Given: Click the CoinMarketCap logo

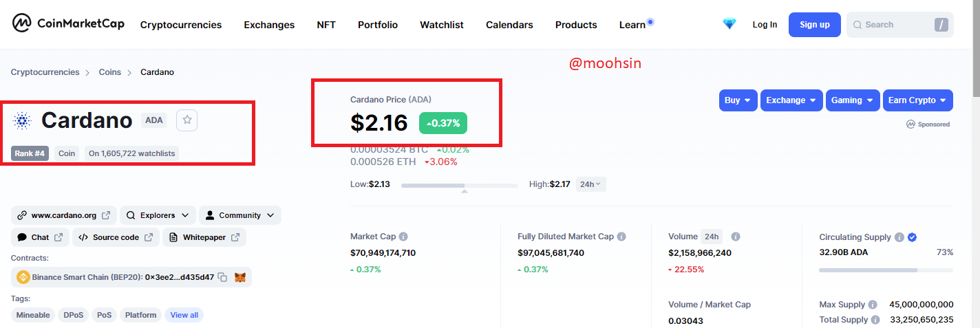Looking at the screenshot, I should (x=68, y=24).
